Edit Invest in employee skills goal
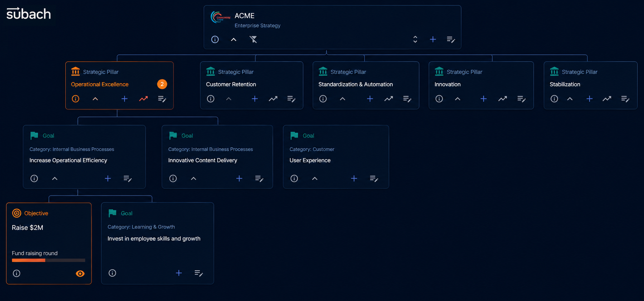The height and width of the screenshot is (301, 644). [x=199, y=273]
